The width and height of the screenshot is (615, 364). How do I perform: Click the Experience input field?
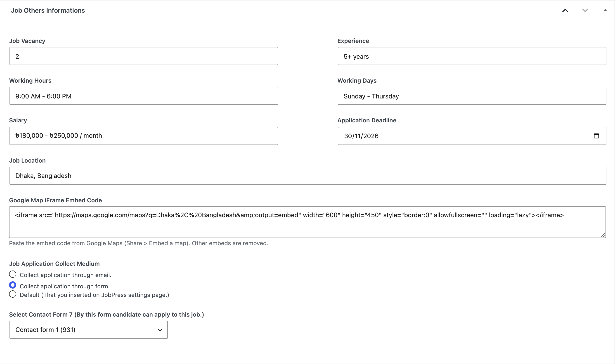472,56
